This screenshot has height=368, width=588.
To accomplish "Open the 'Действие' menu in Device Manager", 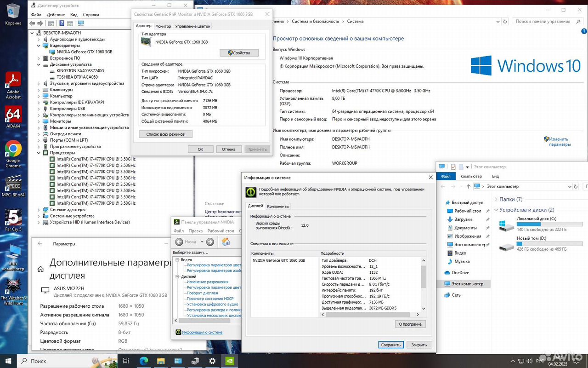I will [x=56, y=15].
